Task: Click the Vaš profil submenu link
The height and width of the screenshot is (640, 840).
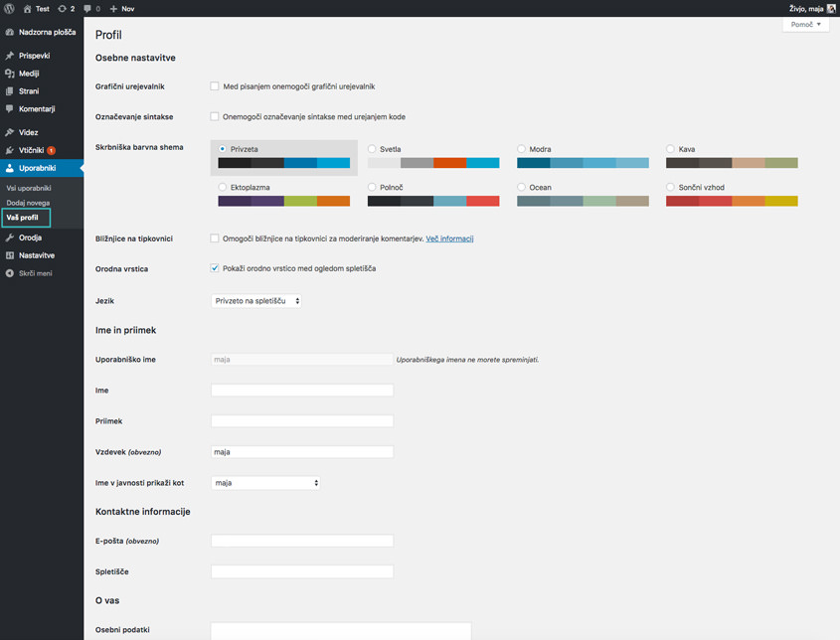Action: [23, 218]
